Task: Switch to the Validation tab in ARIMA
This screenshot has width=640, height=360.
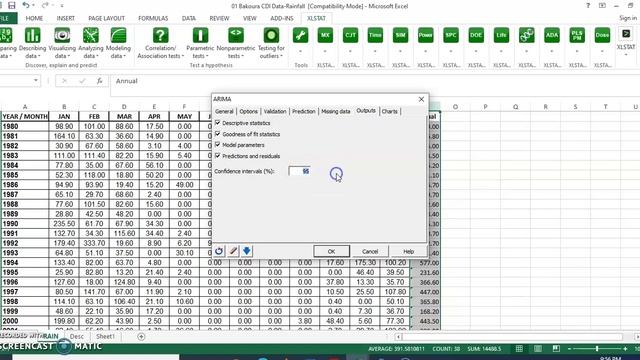Action: point(275,111)
